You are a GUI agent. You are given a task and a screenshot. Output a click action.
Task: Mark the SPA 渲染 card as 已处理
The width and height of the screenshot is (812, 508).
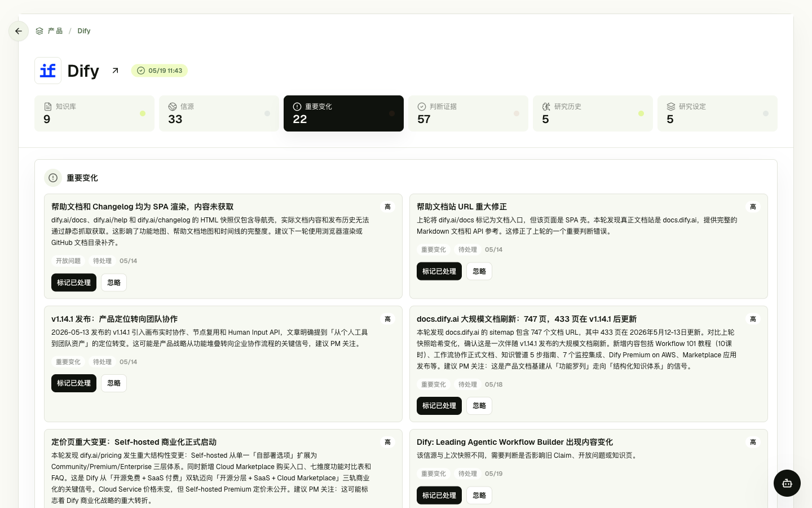point(74,283)
